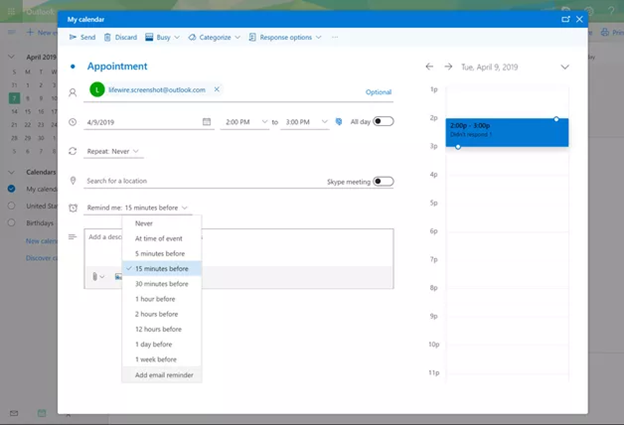The width and height of the screenshot is (624, 425).
Task: Toggle the All day switch
Action: tap(383, 121)
